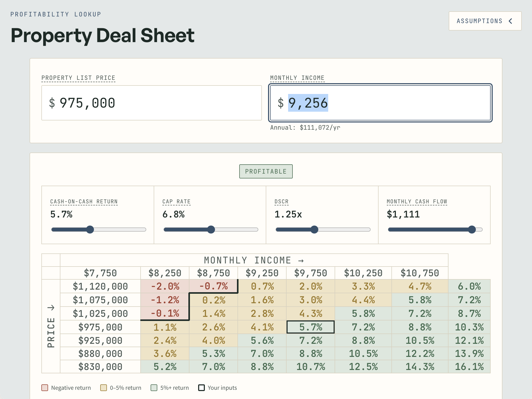Click the Cash-on-Cash Return label
The width and height of the screenshot is (532, 399).
point(84,202)
